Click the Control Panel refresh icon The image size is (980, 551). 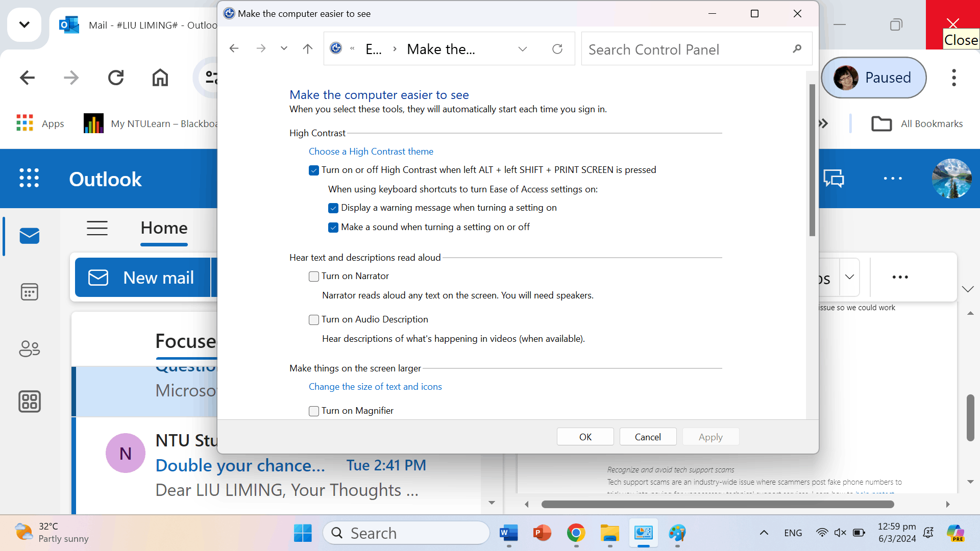557,49
